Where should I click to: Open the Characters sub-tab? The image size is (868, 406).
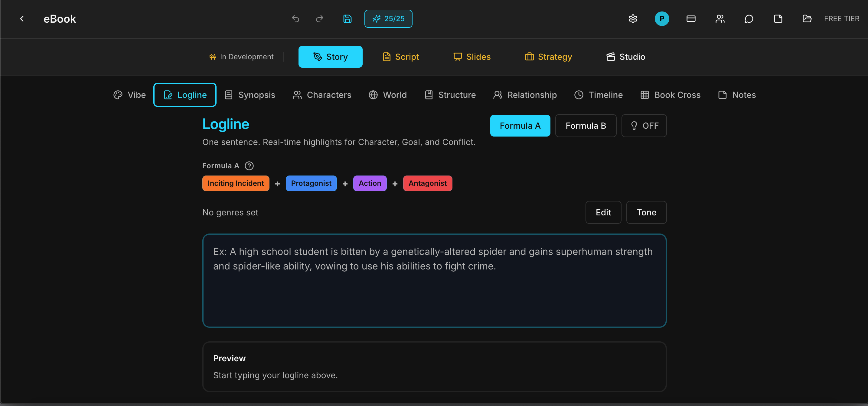(x=322, y=95)
